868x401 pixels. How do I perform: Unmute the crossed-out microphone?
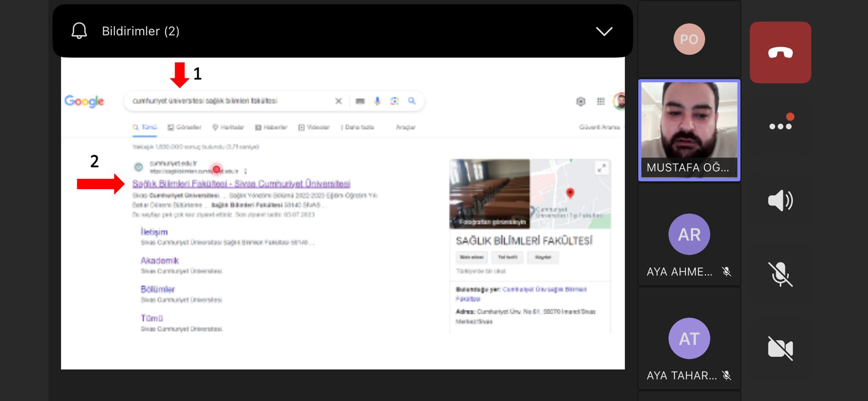[x=780, y=274]
